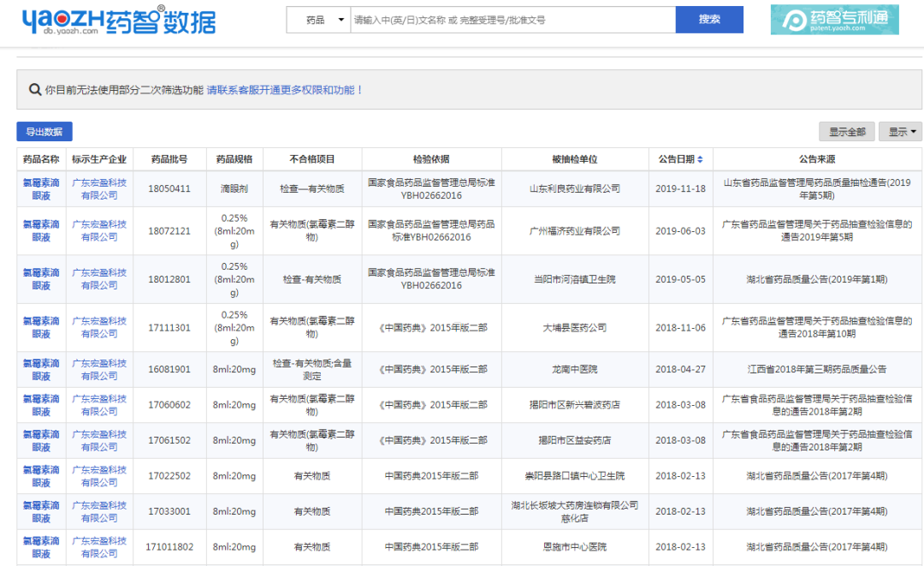Open 请联系客服开通更多权限和功能 link
Viewport: 924px width, 566px height.
click(x=285, y=90)
